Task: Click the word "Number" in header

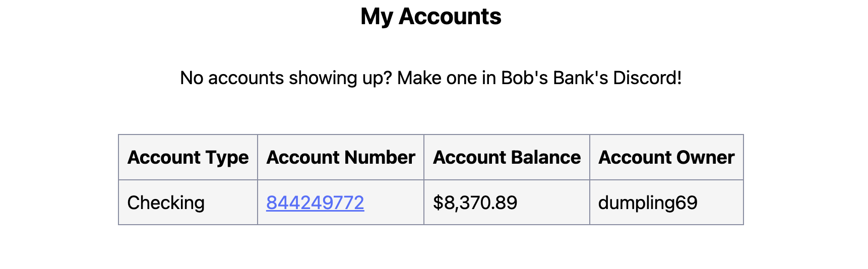Action: tap(381, 157)
